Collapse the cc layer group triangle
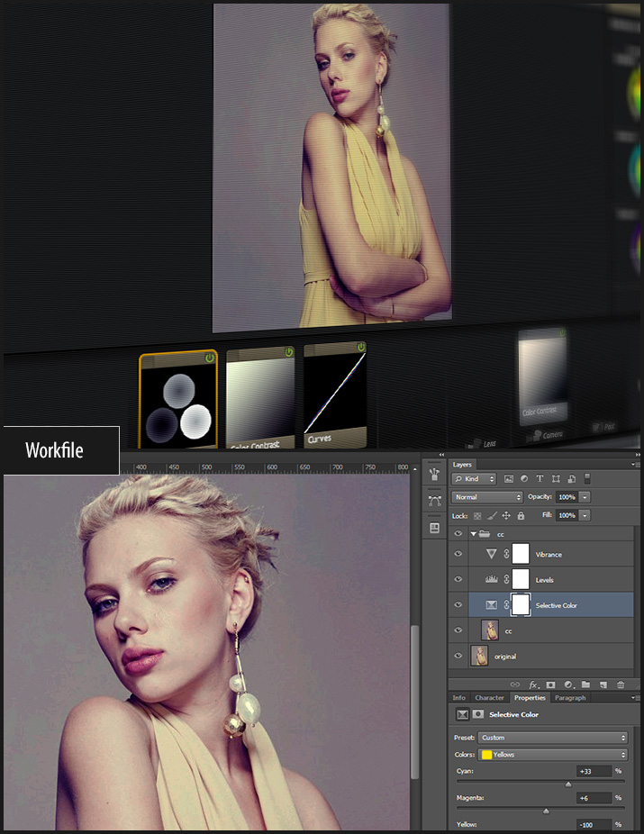 (474, 534)
